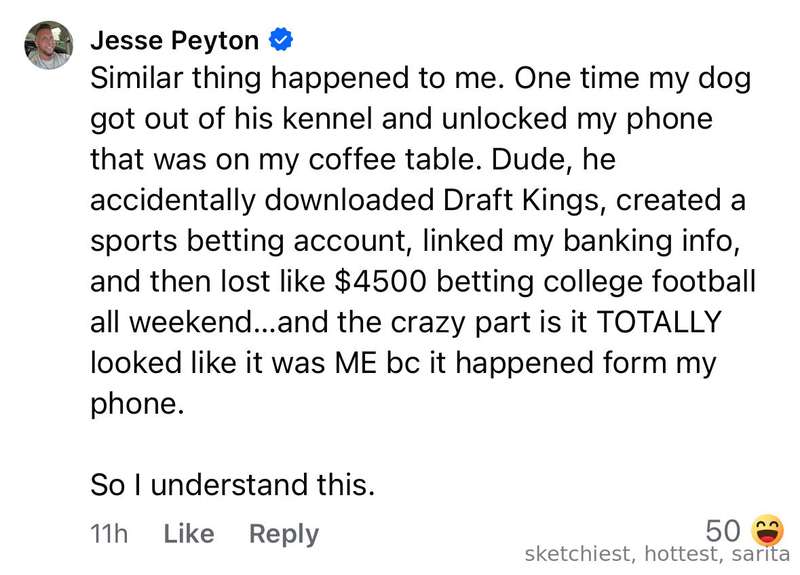Open the 11h timestamp link
The height and width of the screenshot is (575, 800).
tap(109, 534)
